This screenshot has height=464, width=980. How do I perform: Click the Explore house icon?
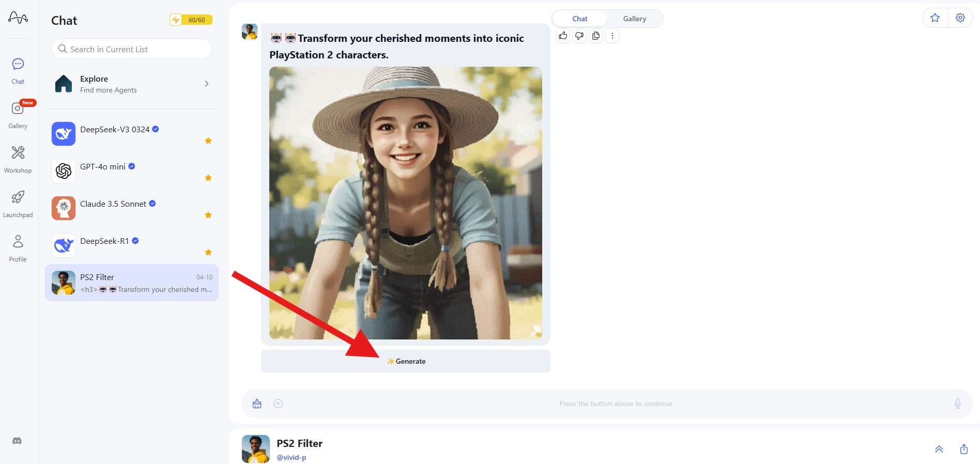[64, 84]
